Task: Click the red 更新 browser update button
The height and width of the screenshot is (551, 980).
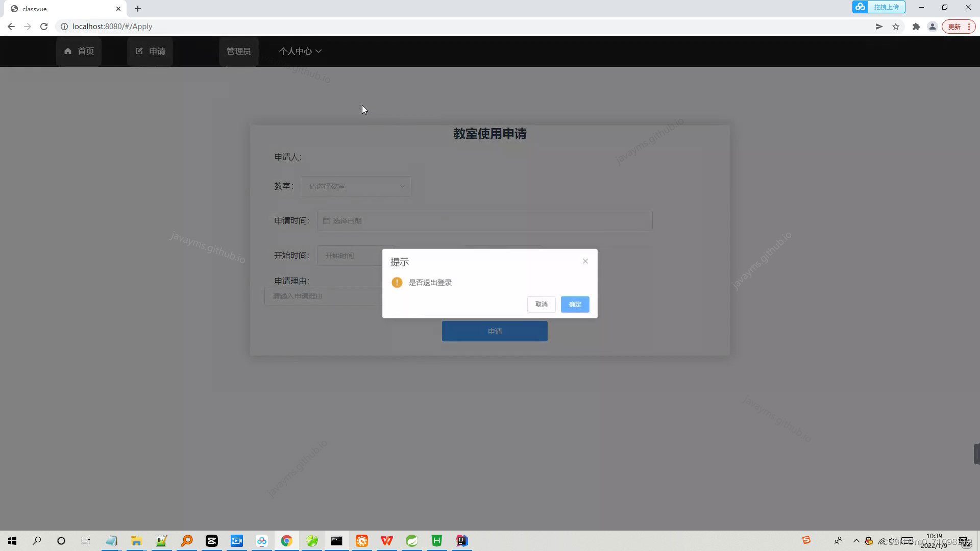Action: pyautogui.click(x=959, y=27)
